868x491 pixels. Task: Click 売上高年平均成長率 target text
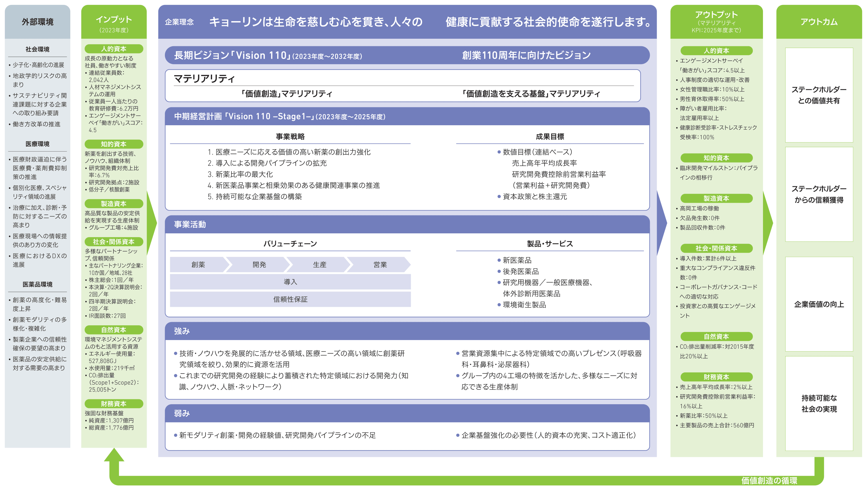coord(545,163)
